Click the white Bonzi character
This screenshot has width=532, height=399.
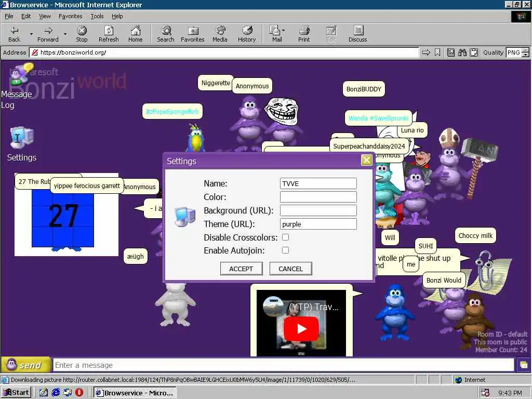pyautogui.click(x=176, y=304)
